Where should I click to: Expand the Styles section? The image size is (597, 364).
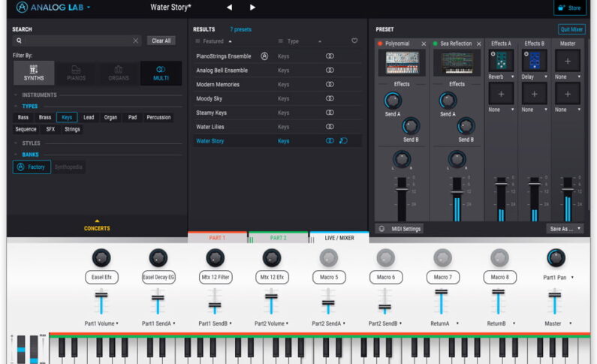[x=16, y=143]
